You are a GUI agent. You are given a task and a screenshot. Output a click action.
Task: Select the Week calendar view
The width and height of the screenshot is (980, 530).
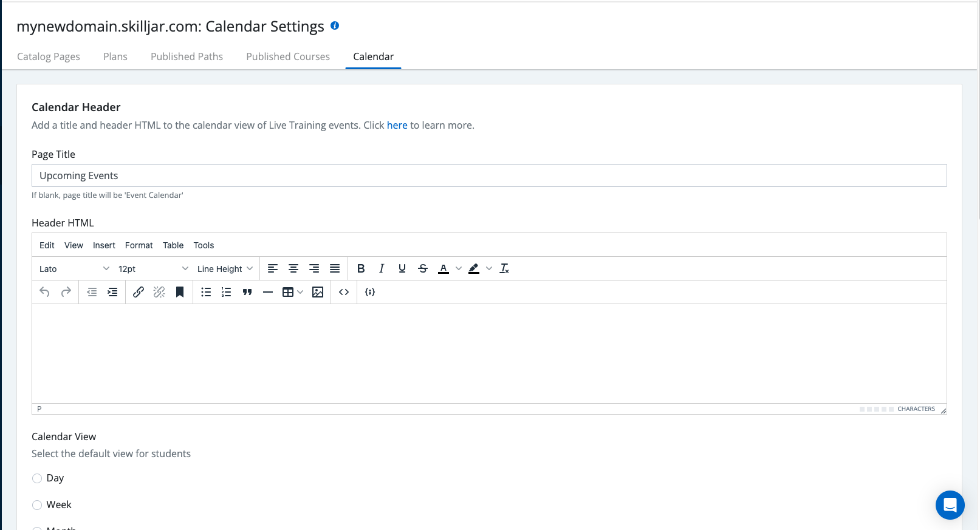pos(37,505)
